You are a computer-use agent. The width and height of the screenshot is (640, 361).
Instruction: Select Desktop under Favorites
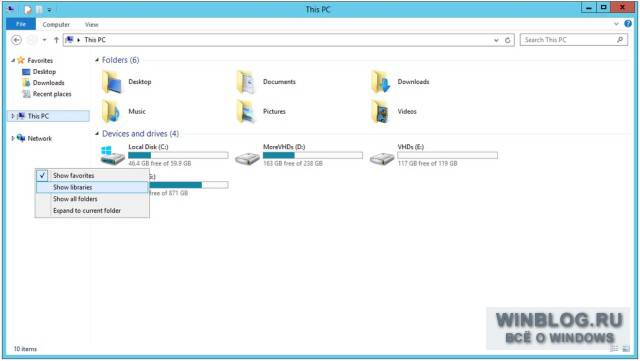click(x=44, y=71)
